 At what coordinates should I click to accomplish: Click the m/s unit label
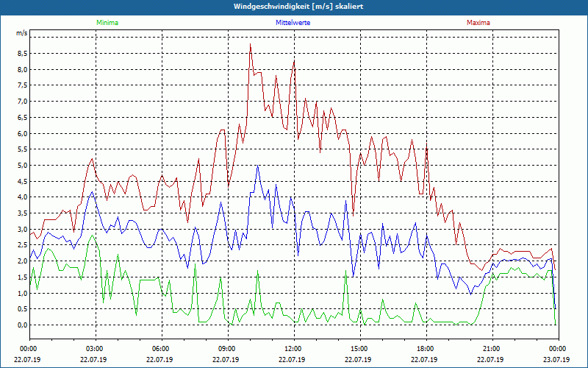click(x=22, y=33)
